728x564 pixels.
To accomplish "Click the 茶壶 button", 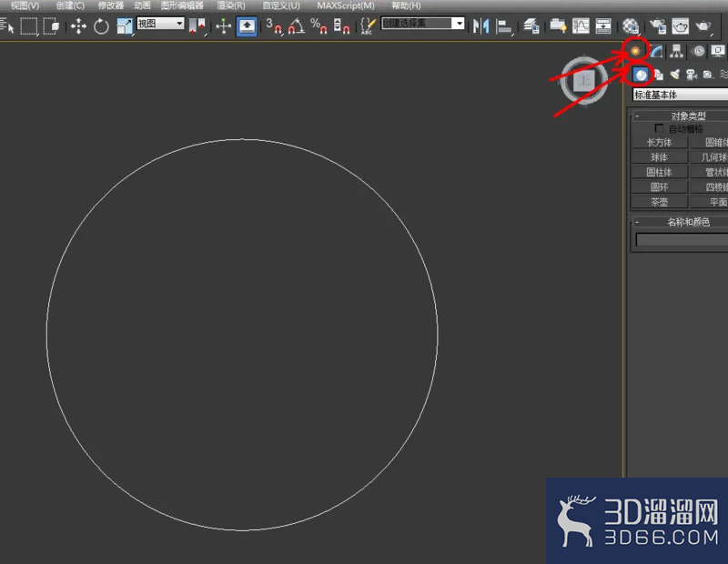I will click(x=659, y=202).
